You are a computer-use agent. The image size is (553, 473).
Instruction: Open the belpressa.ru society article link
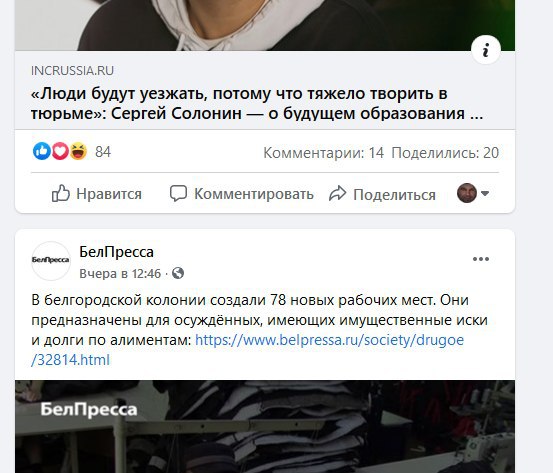click(x=247, y=350)
